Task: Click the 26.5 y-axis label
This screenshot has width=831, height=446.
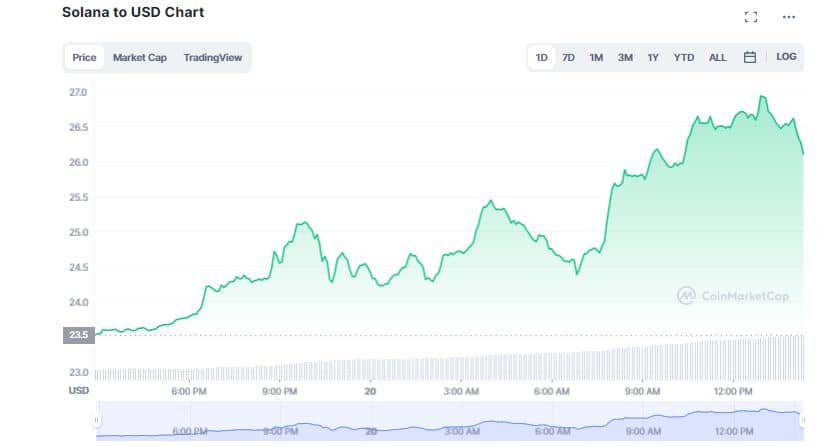Action: click(78, 127)
